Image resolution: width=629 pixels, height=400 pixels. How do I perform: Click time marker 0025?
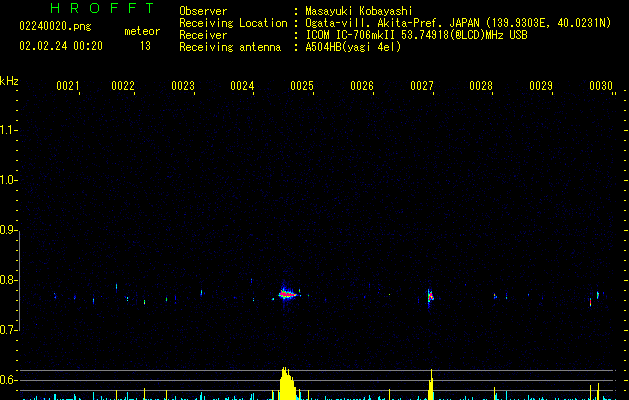tap(302, 86)
